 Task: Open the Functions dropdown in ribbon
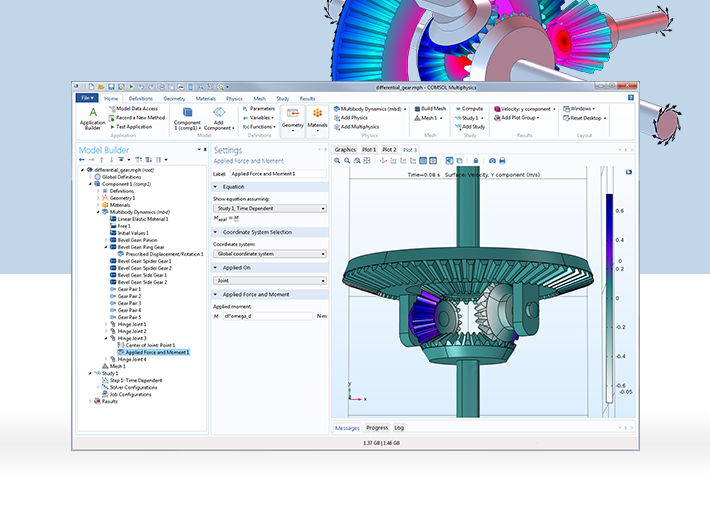point(259,127)
